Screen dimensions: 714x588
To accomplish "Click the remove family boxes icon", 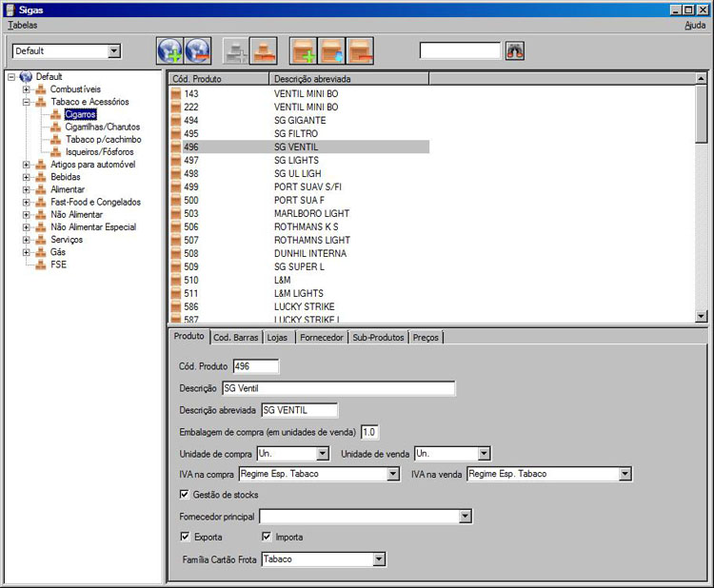I will pos(263,51).
